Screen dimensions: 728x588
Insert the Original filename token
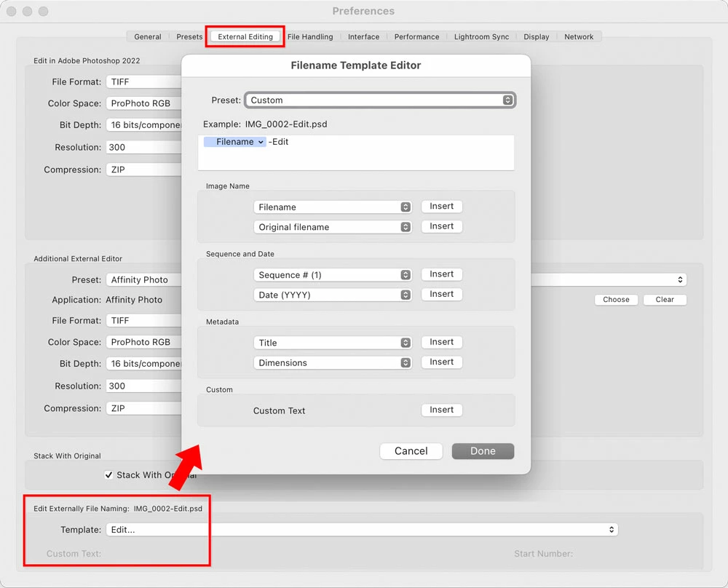[442, 226]
